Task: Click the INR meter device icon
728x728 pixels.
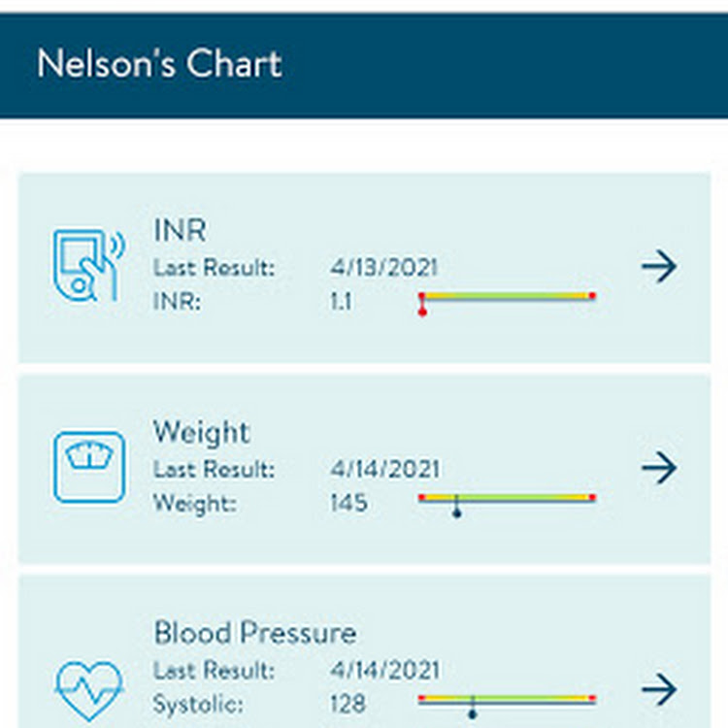Action: coord(88,264)
